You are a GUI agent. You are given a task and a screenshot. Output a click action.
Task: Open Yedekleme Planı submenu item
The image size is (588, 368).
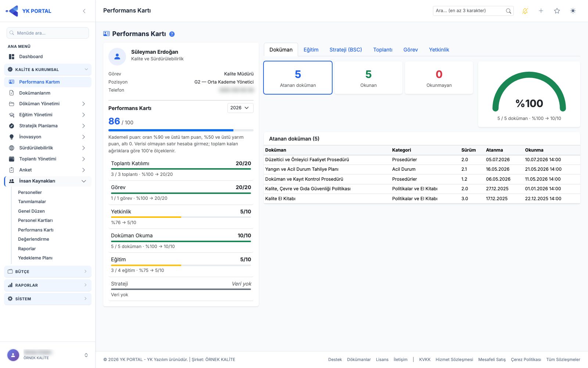(x=35, y=258)
